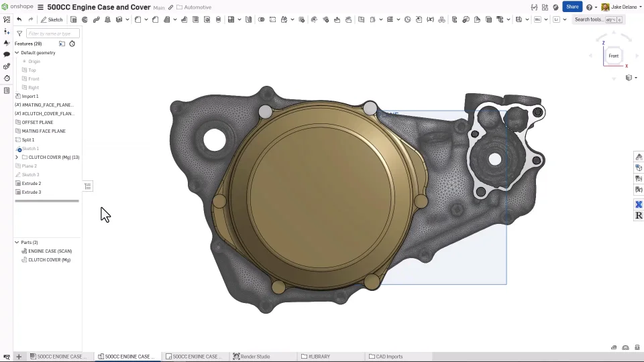Select the Fillet tool in toolbar

pyautogui.click(x=138, y=19)
